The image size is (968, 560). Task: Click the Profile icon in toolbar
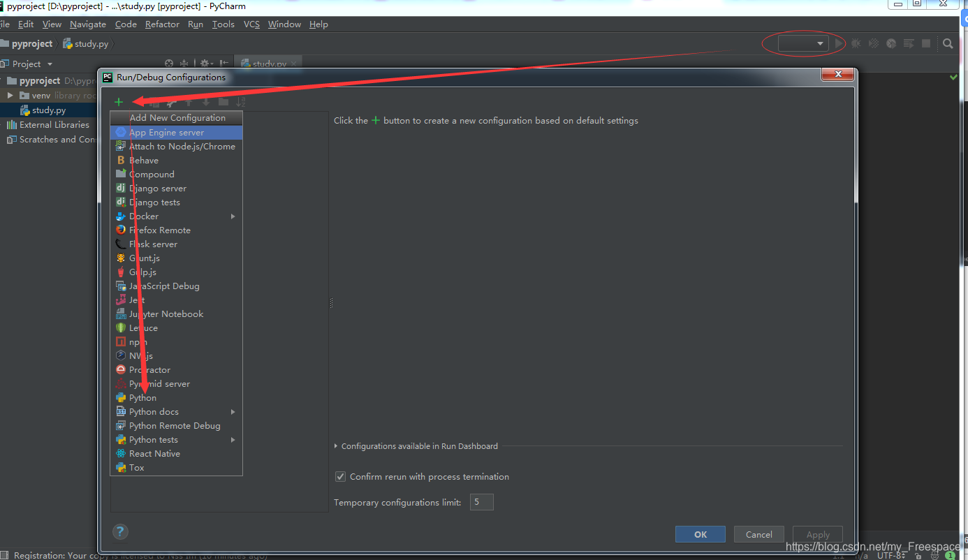pyautogui.click(x=891, y=43)
